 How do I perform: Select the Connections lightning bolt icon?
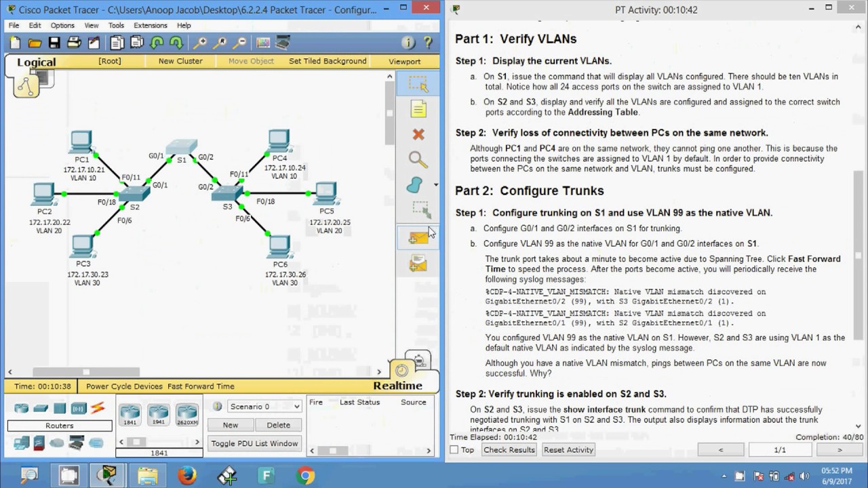(x=98, y=408)
